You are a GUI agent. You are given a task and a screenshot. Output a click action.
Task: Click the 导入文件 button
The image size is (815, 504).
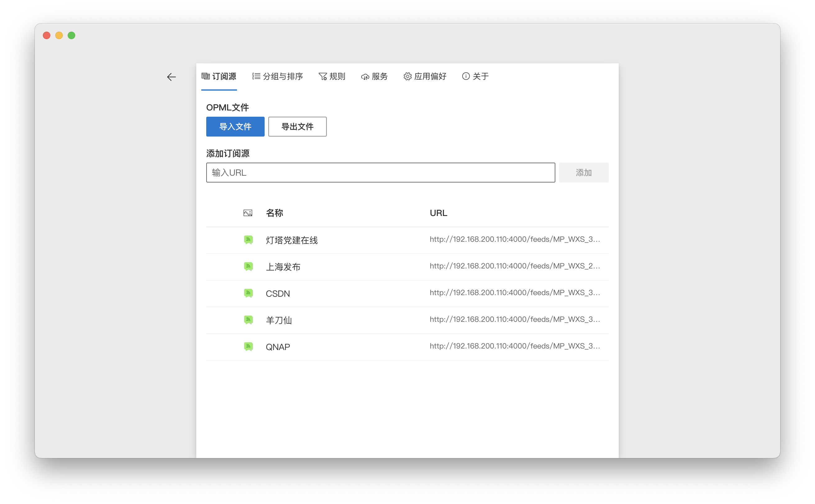click(235, 127)
